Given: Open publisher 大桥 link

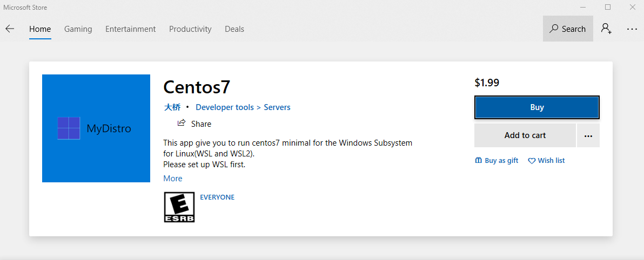Looking at the screenshot, I should coord(172,107).
